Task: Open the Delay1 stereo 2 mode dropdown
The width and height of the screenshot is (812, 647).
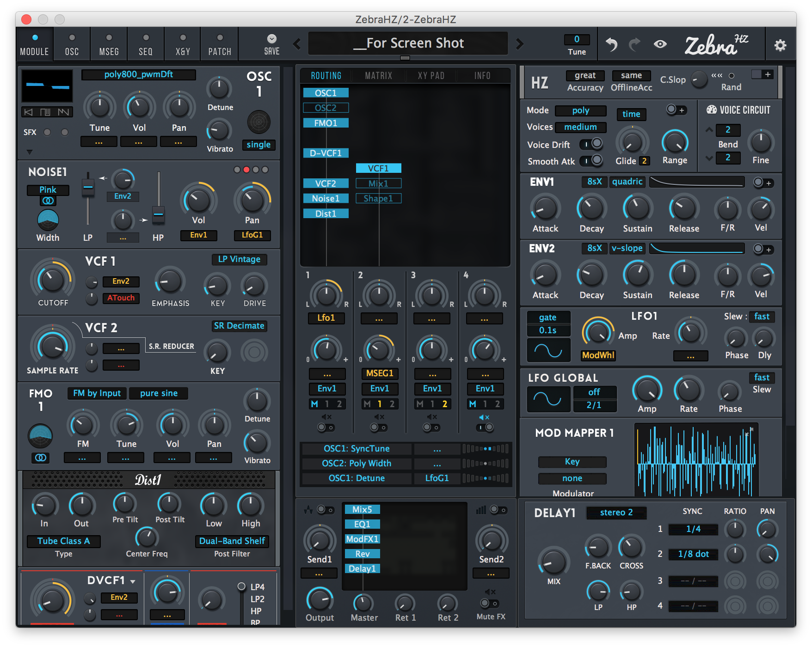Action: coord(616,513)
